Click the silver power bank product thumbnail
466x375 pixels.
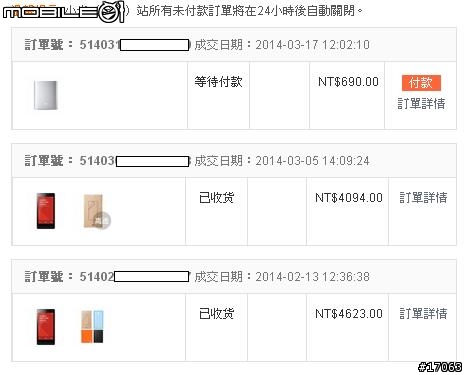point(46,95)
